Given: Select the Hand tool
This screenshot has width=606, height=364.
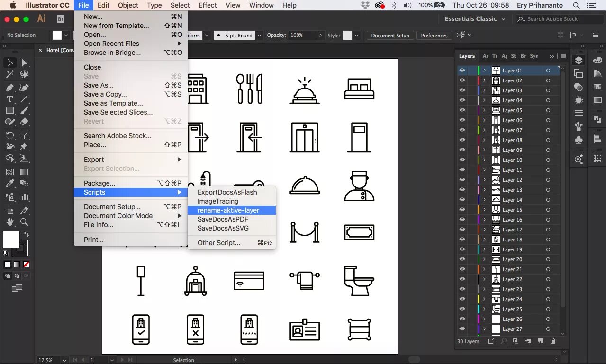Looking at the screenshot, I should (x=9, y=222).
